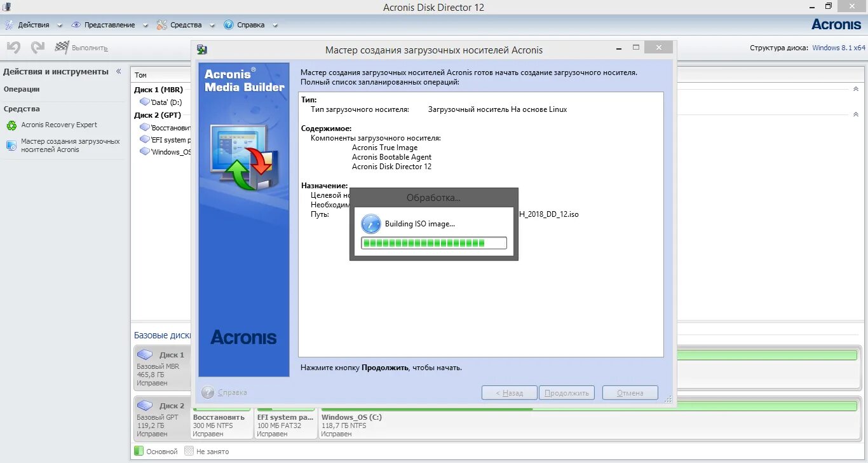
Task: Click the 'Data' (D:) volume icon
Action: (145, 102)
